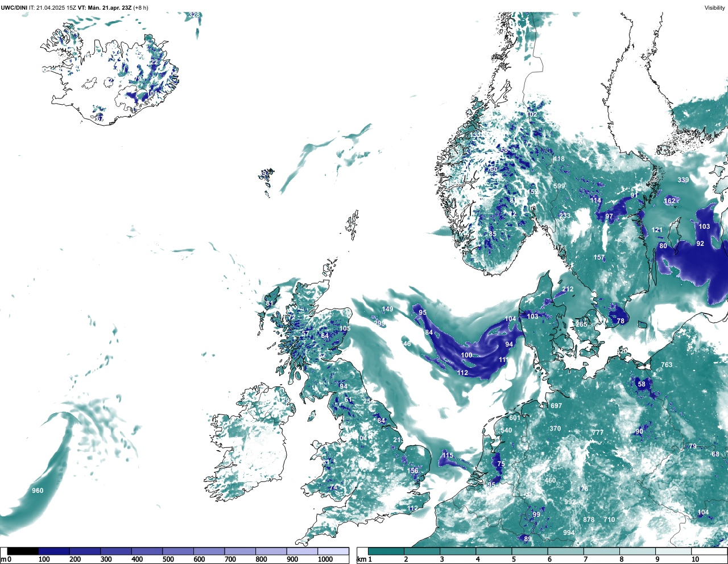Select the '46' value in the North Sea
Viewport: 728px width, 564px height.
click(407, 344)
